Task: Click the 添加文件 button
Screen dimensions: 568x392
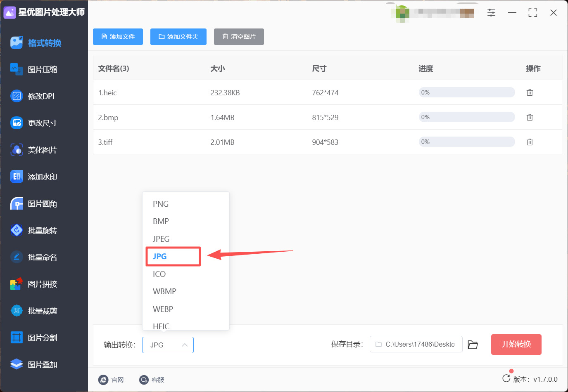Action: [x=118, y=37]
